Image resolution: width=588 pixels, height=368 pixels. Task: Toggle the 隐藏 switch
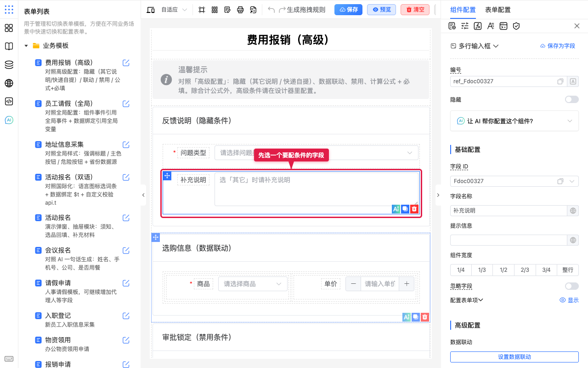(572, 99)
